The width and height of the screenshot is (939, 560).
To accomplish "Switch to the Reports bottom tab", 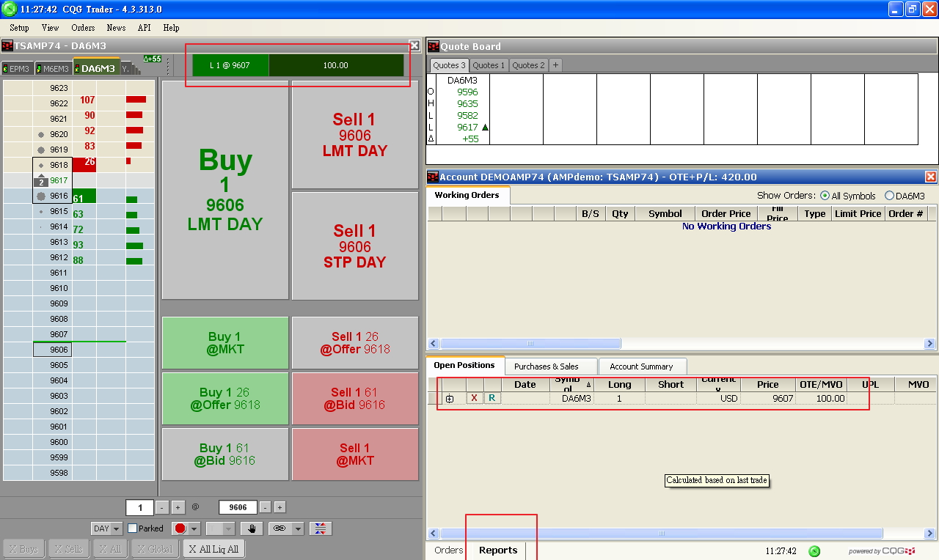I will [498, 550].
